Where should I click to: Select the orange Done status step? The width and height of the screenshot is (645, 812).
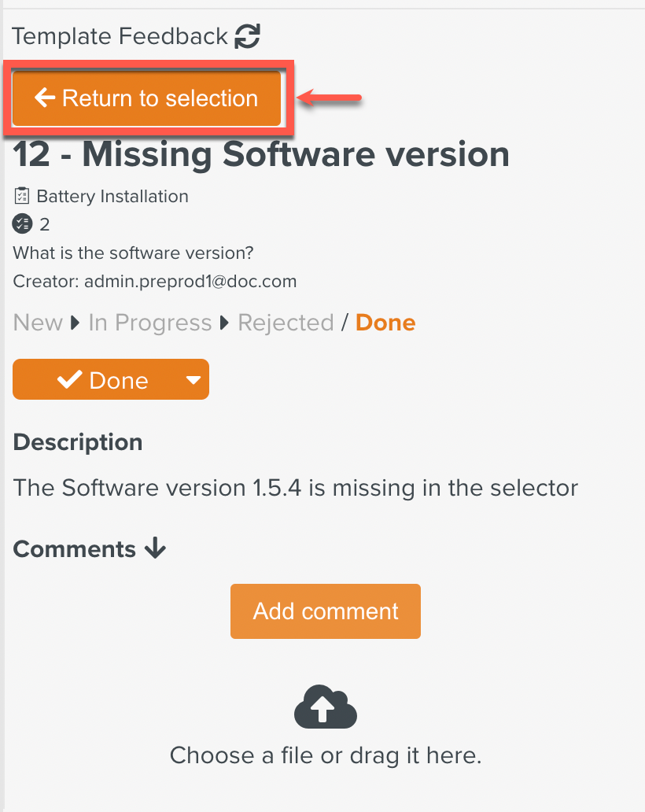pos(385,323)
